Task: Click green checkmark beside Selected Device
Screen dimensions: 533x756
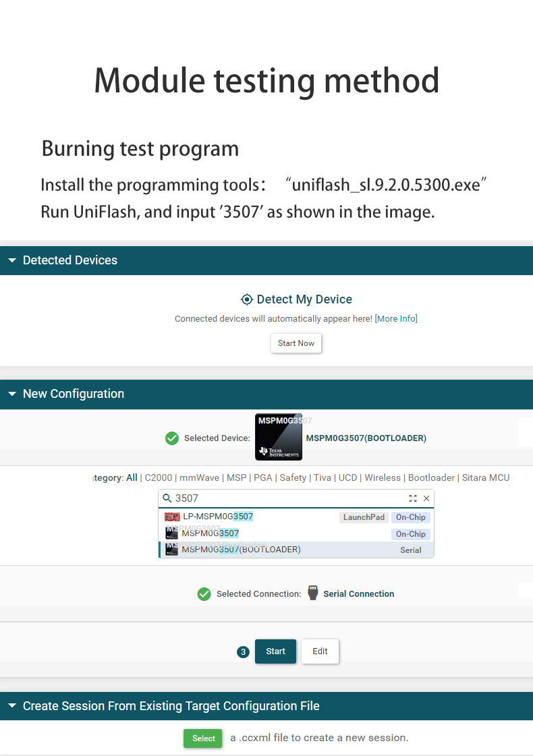Action: coord(172,438)
